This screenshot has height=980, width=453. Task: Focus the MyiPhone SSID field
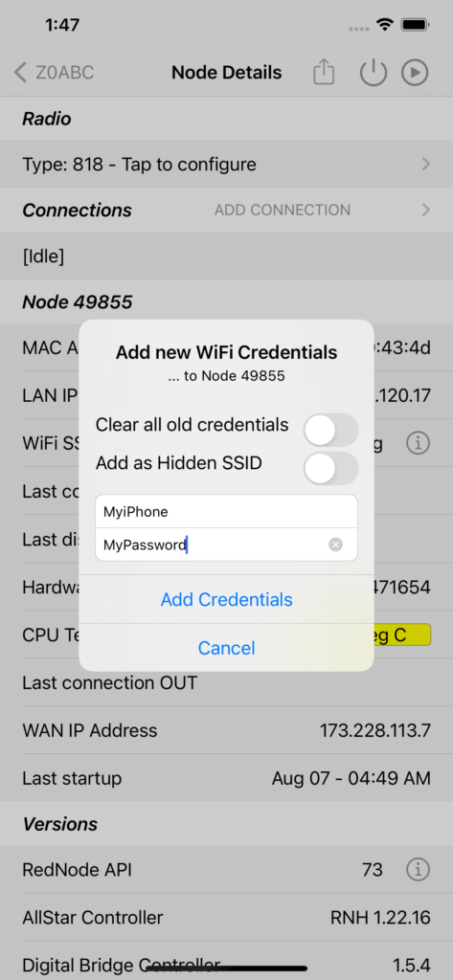point(226,511)
